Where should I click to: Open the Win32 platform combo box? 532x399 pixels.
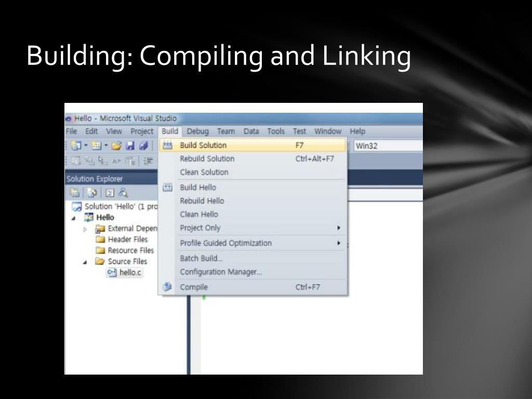(x=388, y=146)
